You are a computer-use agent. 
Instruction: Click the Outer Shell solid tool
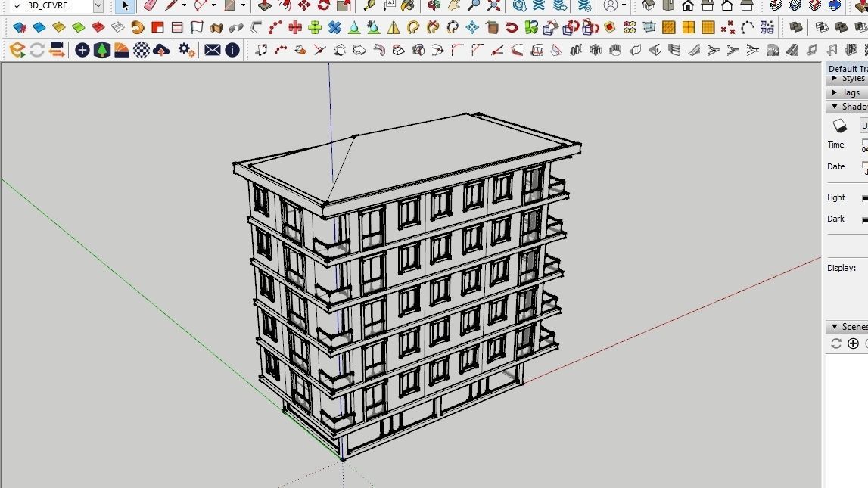point(796,27)
